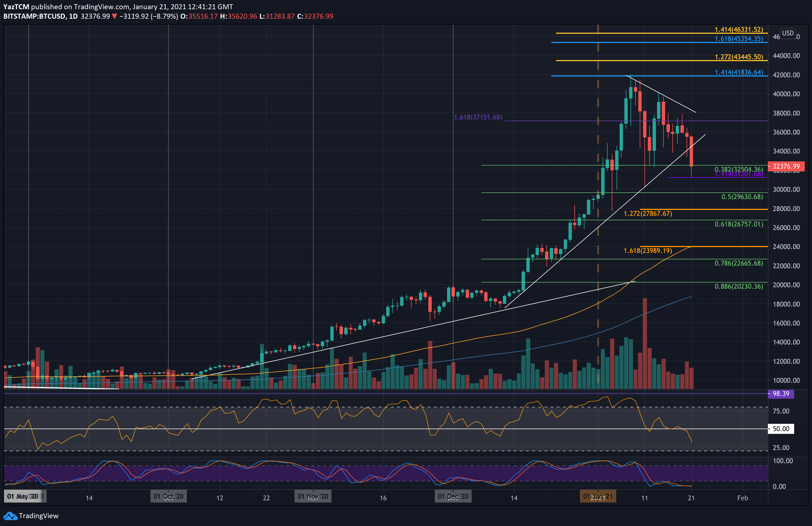Viewport: 812px width, 526px height.
Task: Click the YazTCM author name
Action: pyautogui.click(x=16, y=6)
